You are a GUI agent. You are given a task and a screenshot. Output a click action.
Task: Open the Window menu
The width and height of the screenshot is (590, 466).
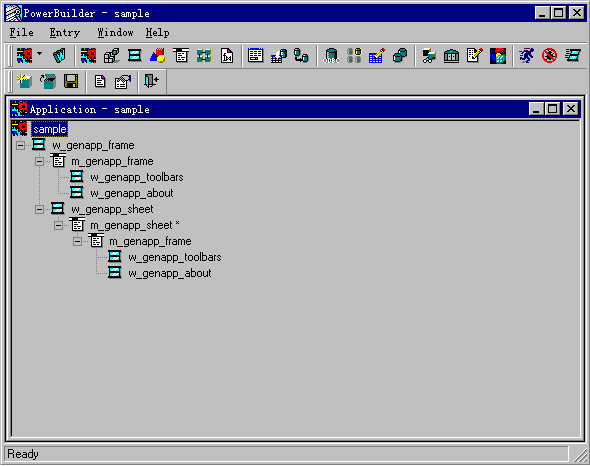pos(115,33)
